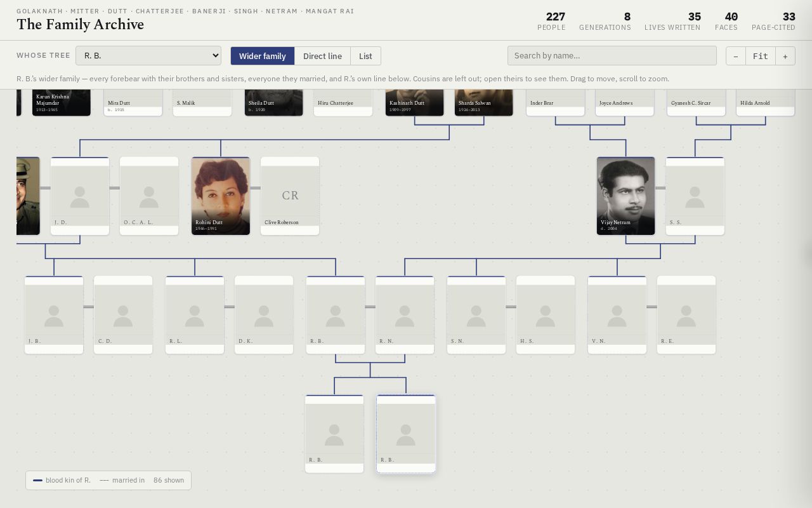
Task: Open Sheila Dutt's card
Action: point(274,103)
